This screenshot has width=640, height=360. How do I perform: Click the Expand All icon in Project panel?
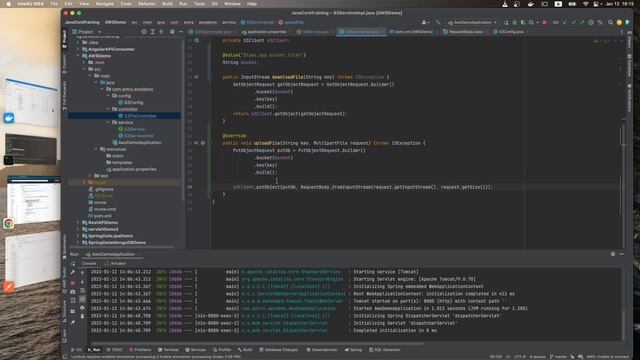pyautogui.click(x=153, y=32)
